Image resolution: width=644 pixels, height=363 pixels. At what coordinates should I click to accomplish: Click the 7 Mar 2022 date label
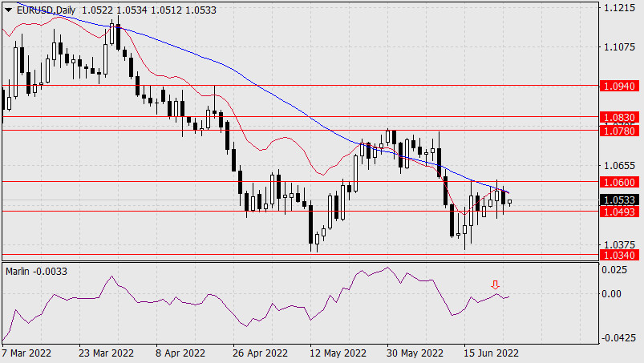(x=26, y=353)
